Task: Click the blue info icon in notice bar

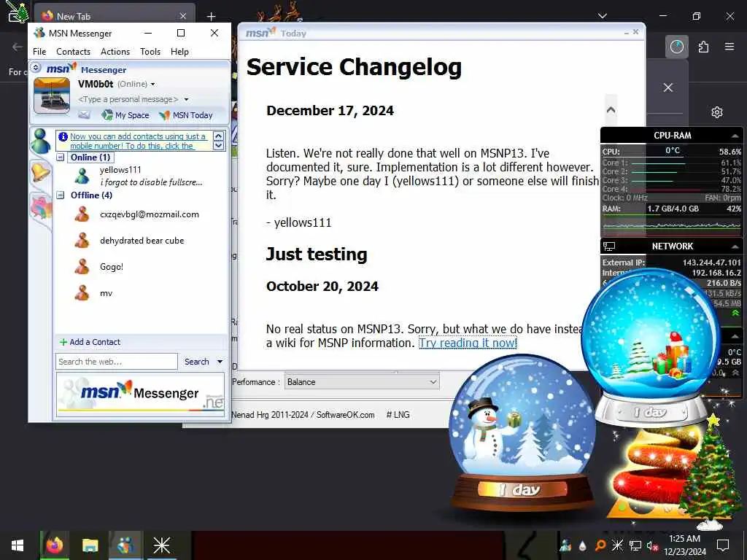Action: click(63, 136)
